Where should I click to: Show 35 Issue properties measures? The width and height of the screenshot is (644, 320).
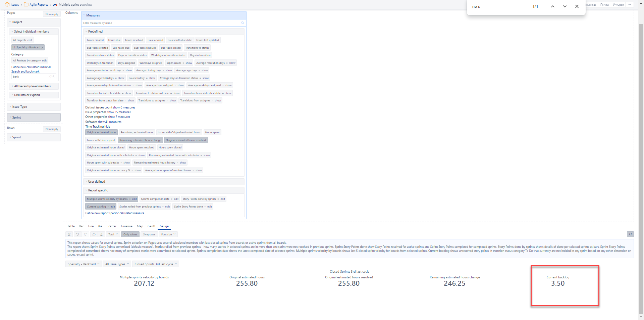click(119, 112)
